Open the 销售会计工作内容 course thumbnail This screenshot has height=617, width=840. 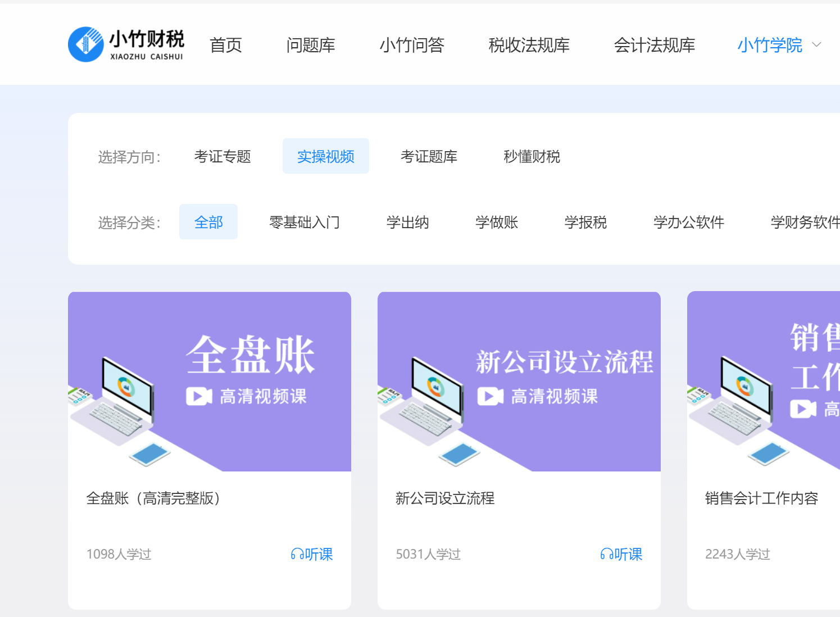point(763,381)
